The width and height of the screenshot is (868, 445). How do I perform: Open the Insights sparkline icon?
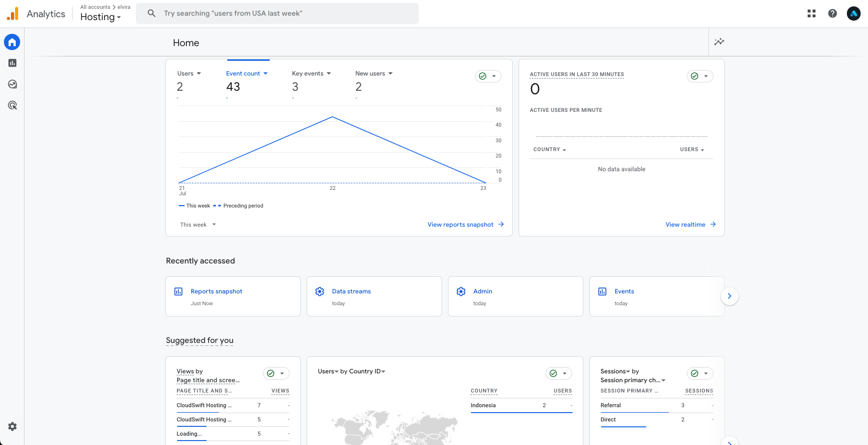pos(719,42)
